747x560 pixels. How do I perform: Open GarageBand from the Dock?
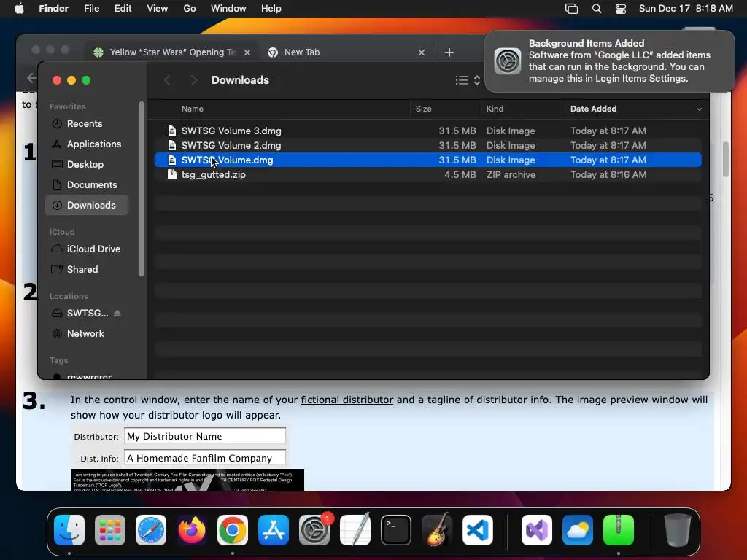(437, 529)
